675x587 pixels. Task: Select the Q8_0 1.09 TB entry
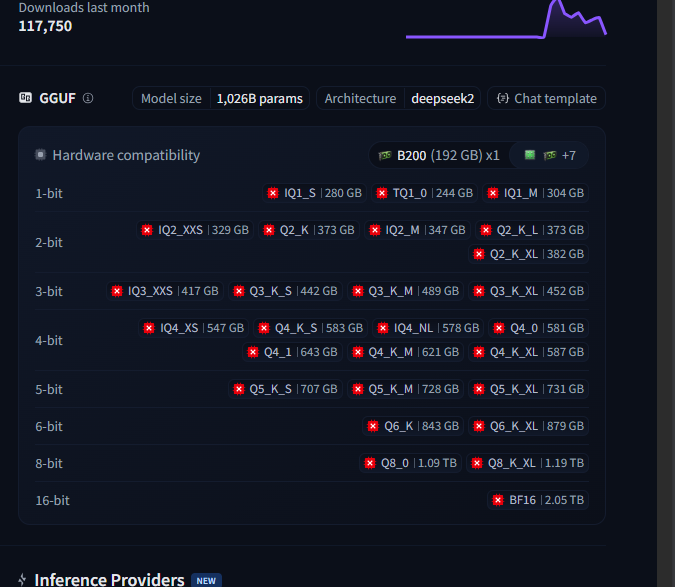[x=410, y=463]
